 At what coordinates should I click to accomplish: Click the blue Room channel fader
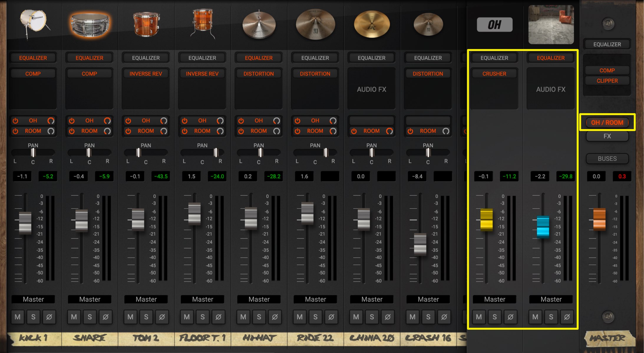pyautogui.click(x=543, y=227)
